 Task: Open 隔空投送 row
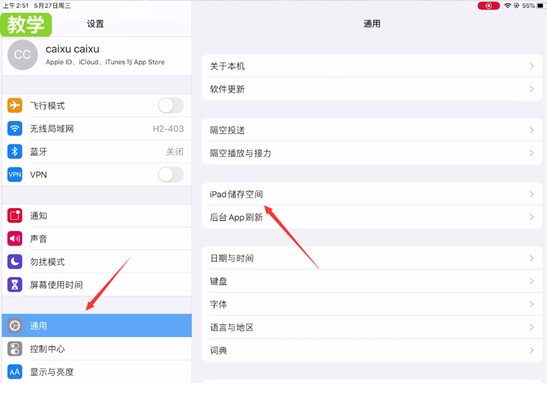click(x=372, y=130)
